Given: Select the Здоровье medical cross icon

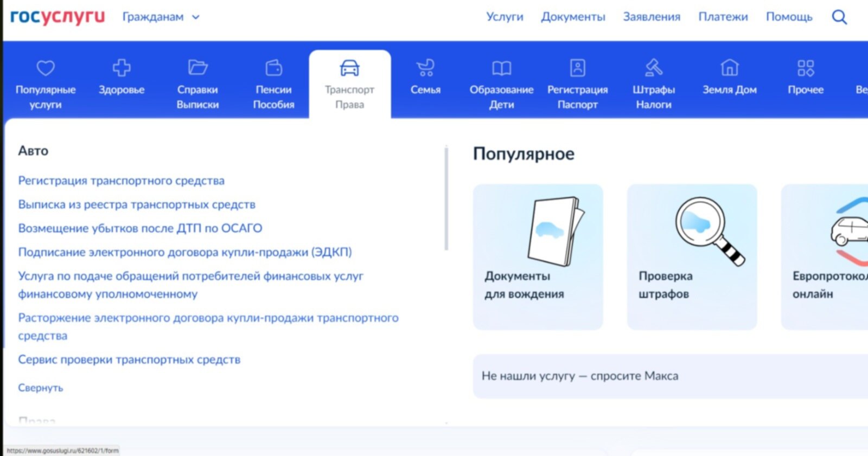Looking at the screenshot, I should pos(122,68).
